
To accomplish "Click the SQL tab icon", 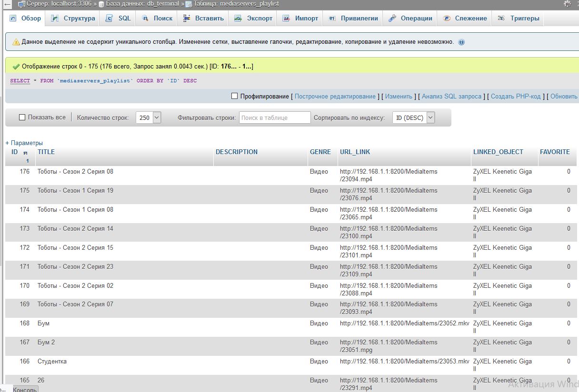I will [109, 19].
